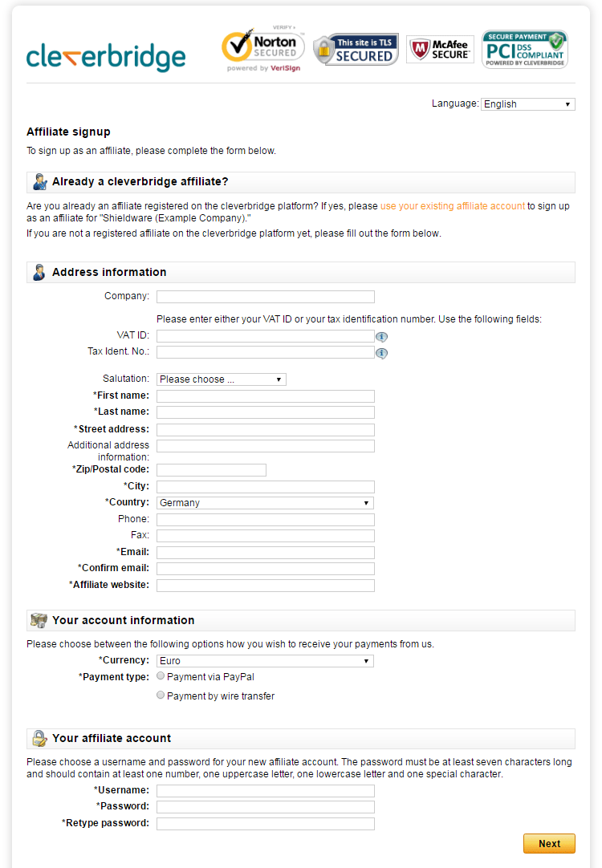Image resolution: width=602 pixels, height=868 pixels.
Task: Select 'Payment by wire transfer'
Action: point(160,694)
